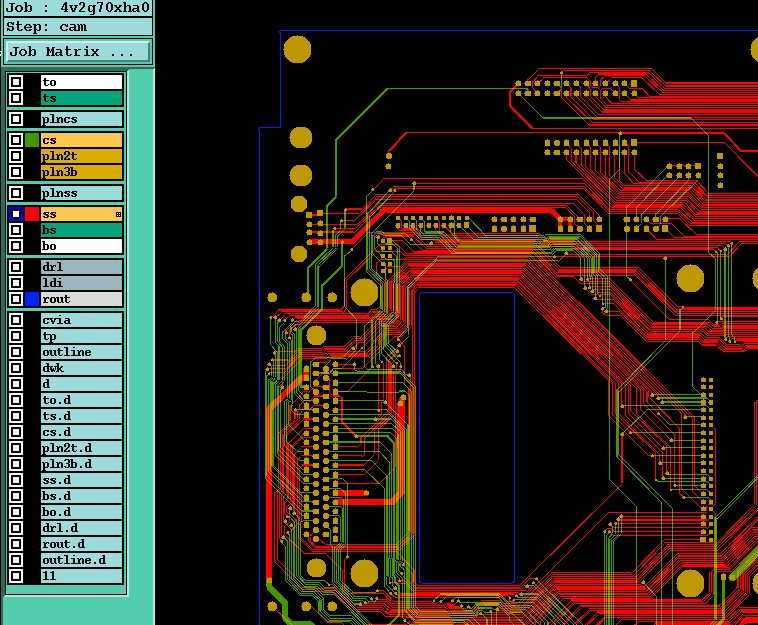The image size is (758, 625).
Task: Select the 'd' layer row
Action: tap(81, 384)
